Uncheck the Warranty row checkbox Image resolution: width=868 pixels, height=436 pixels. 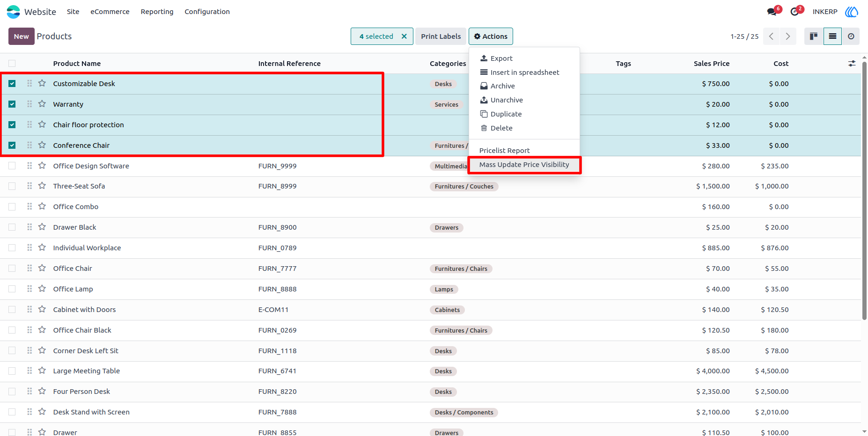[x=12, y=104]
